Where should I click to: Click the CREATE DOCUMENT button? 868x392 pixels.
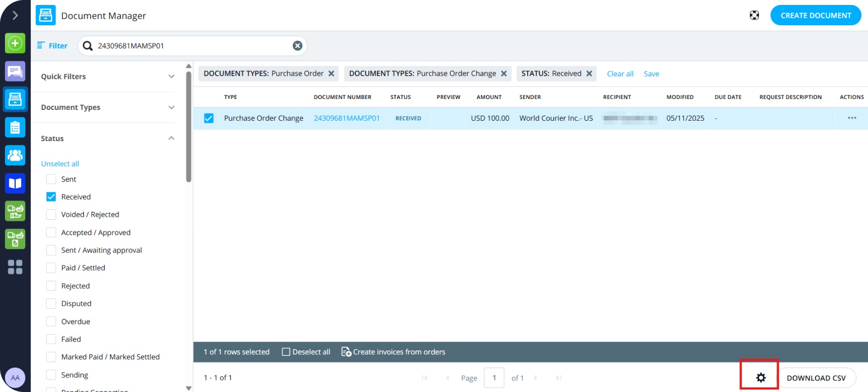pyautogui.click(x=815, y=15)
